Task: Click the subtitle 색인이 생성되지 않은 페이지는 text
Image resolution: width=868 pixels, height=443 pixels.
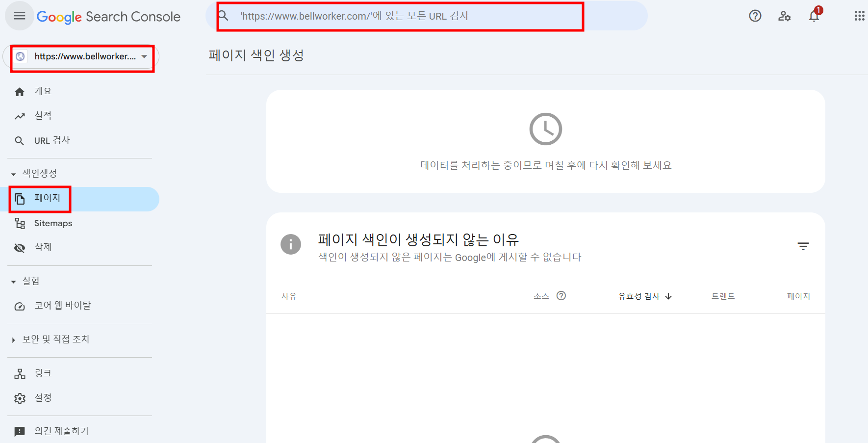Action: [450, 257]
